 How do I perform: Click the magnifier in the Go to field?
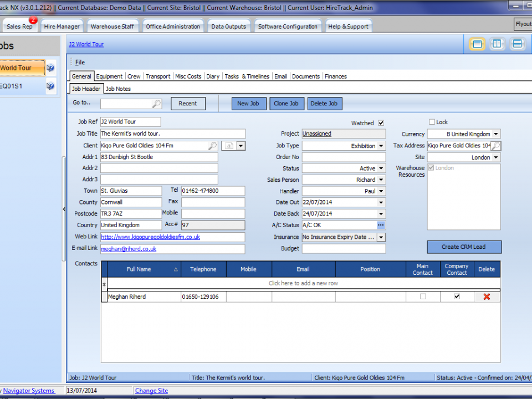(156, 104)
